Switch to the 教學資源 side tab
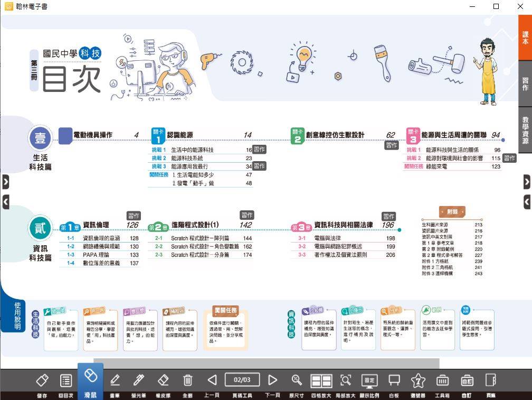 click(525, 130)
